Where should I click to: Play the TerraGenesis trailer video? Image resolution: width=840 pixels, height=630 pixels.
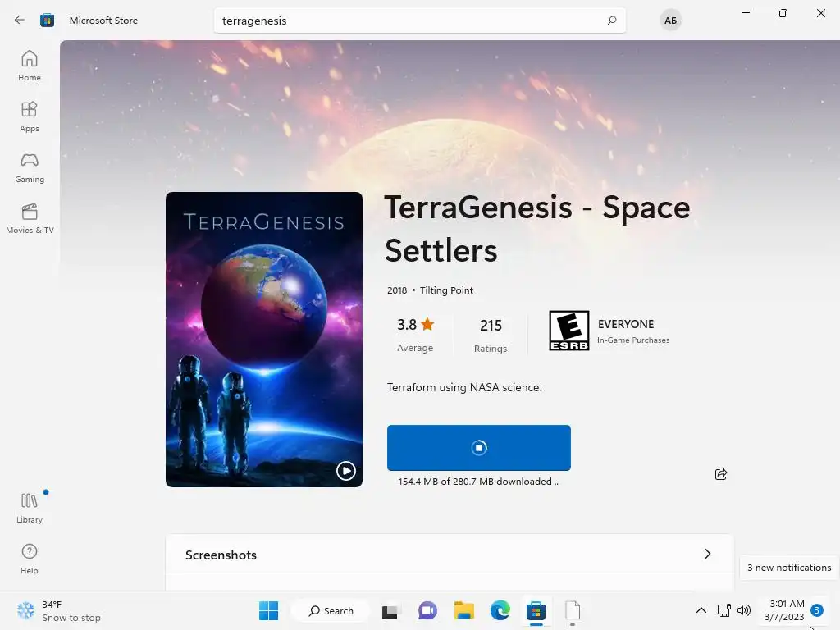[x=345, y=471]
